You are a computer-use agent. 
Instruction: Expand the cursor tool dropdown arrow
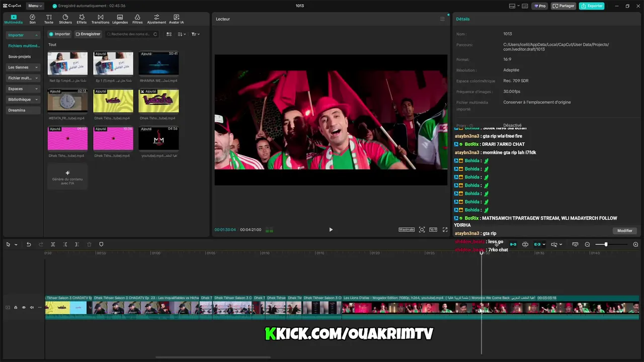point(16,245)
